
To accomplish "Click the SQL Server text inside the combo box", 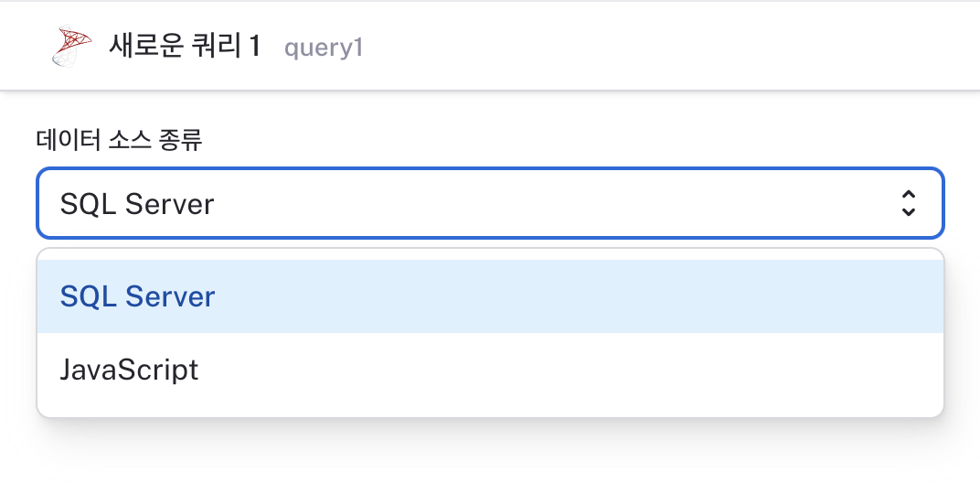I will point(137,204).
